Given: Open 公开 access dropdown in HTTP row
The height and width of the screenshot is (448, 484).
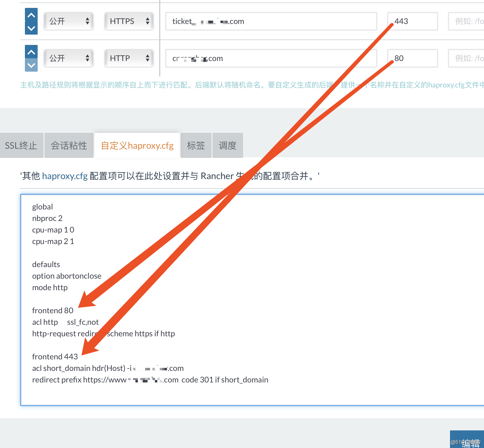Looking at the screenshot, I should pos(69,58).
